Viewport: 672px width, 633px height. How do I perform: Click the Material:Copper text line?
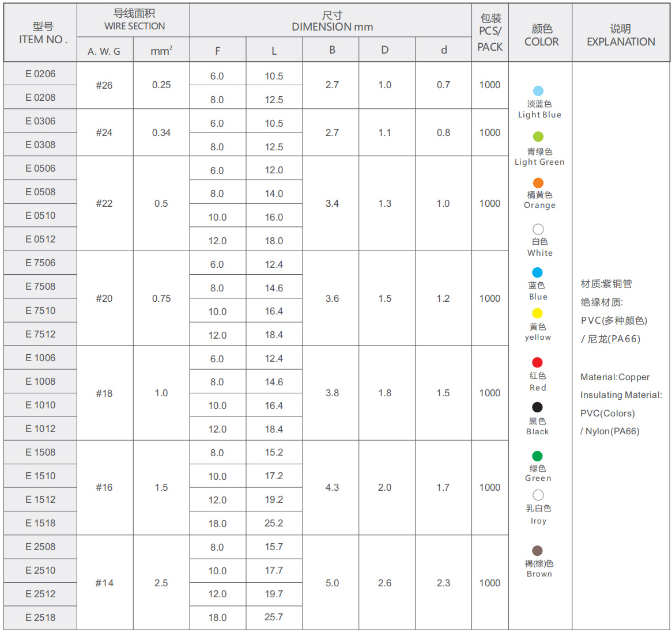[614, 377]
